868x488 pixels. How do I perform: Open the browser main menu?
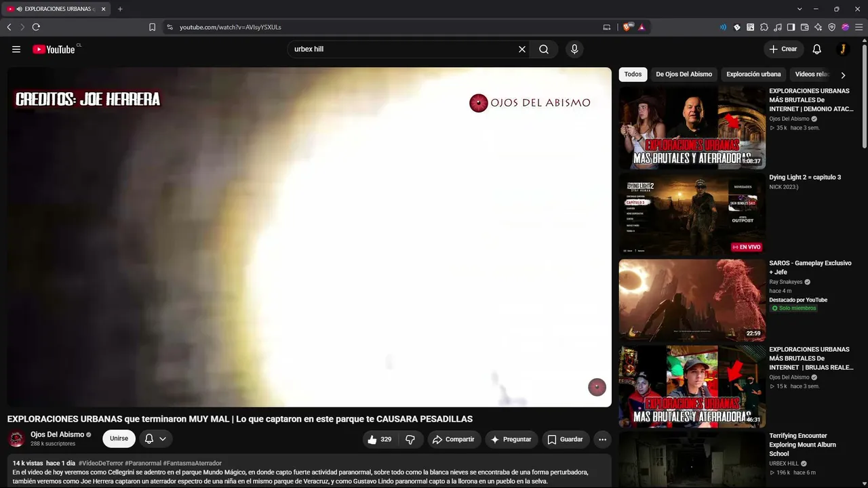pos(859,27)
